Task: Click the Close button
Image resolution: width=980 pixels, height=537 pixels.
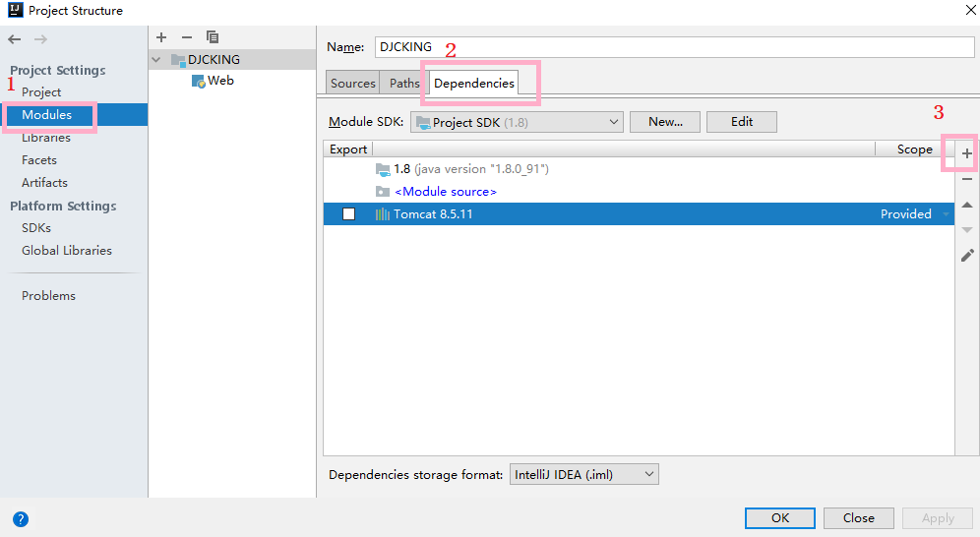Action: pyautogui.click(x=859, y=518)
